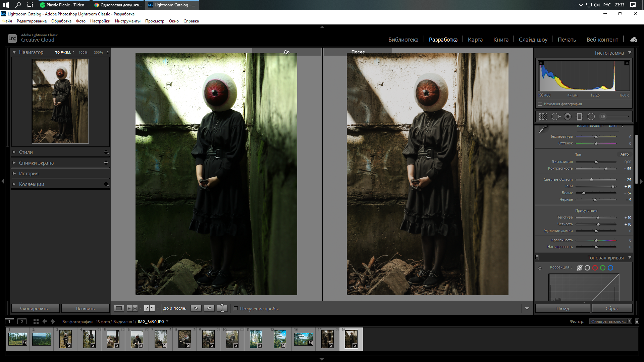This screenshot has height=362, width=644.
Task: Copy After settings to Before
Action: point(209,308)
